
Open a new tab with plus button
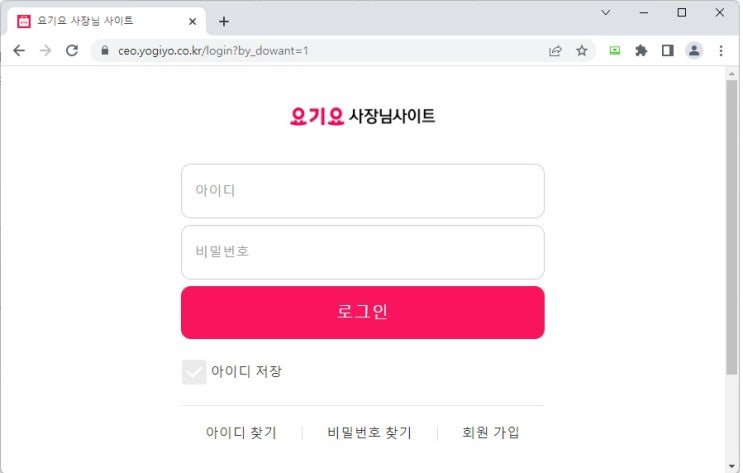pos(224,21)
